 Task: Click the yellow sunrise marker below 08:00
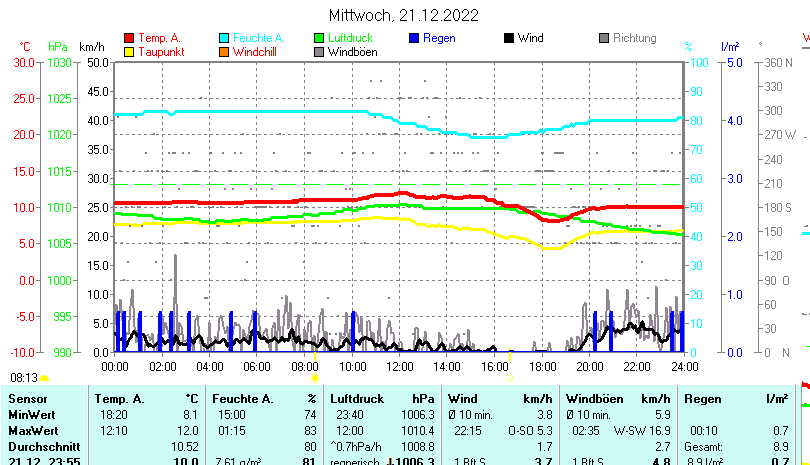315,378
